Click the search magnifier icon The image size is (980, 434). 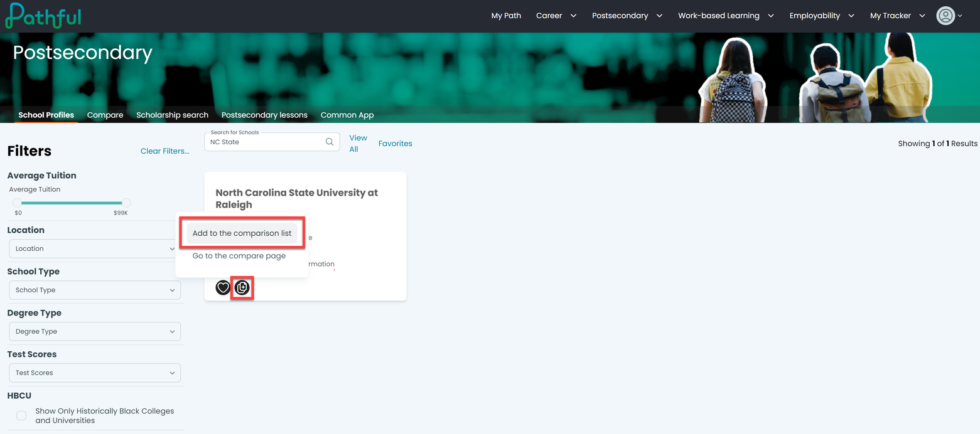(x=330, y=142)
